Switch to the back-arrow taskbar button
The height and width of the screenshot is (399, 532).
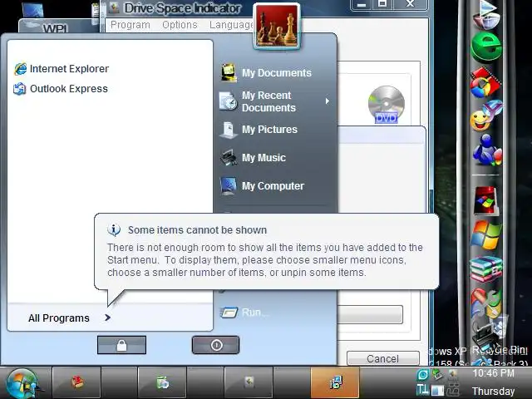pos(249,382)
